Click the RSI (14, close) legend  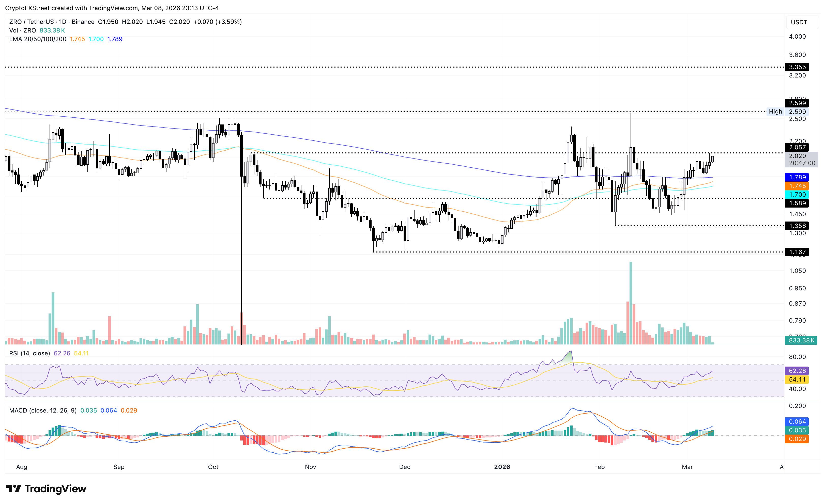[x=29, y=353]
